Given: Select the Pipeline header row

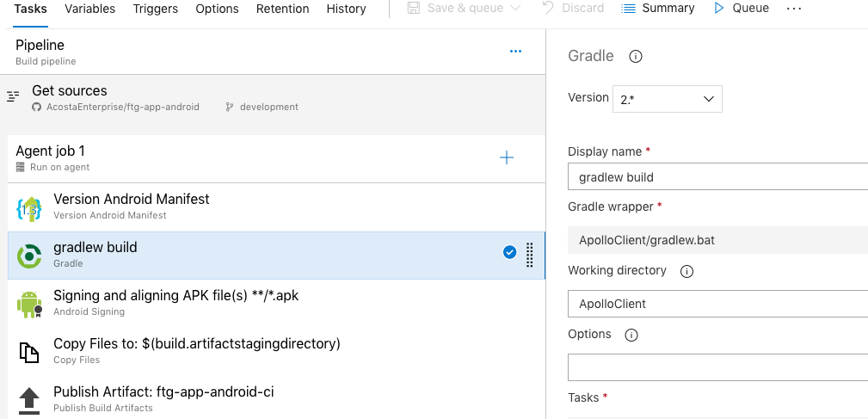Looking at the screenshot, I should 273,52.
